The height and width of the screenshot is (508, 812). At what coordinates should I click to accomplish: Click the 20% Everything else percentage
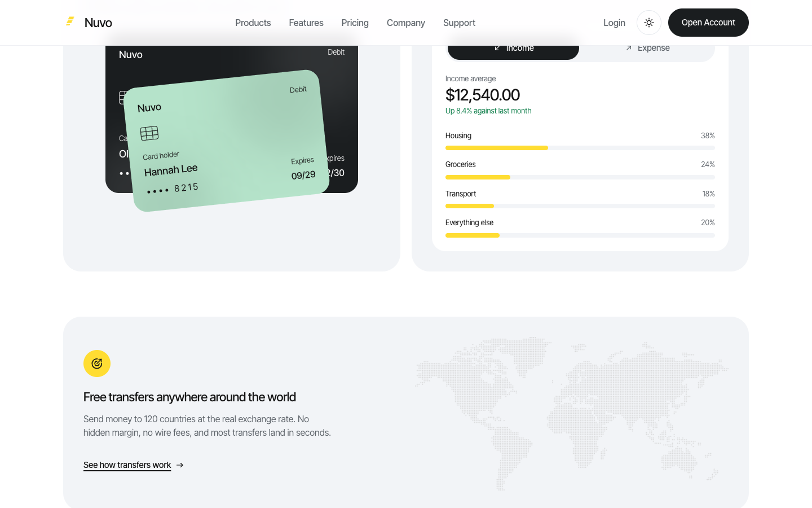point(708,222)
